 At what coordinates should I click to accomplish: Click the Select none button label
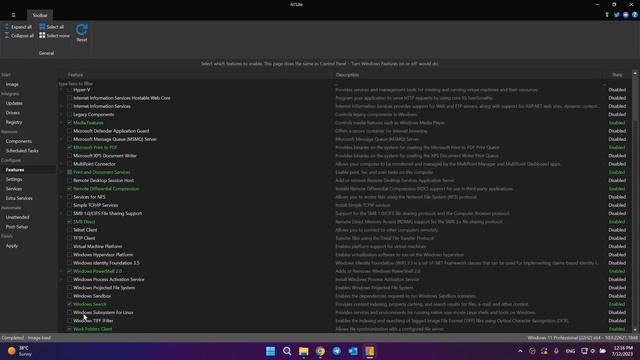(x=58, y=36)
